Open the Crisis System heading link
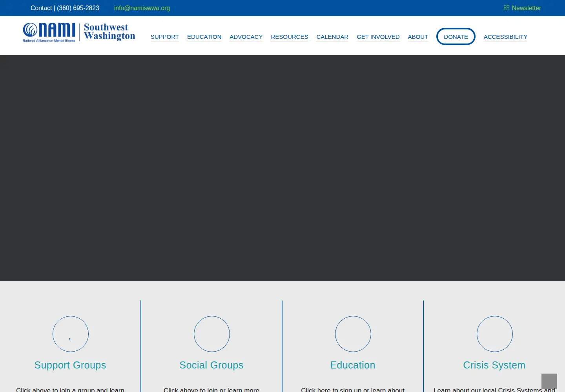The width and height of the screenshot is (565, 392). coord(494,365)
